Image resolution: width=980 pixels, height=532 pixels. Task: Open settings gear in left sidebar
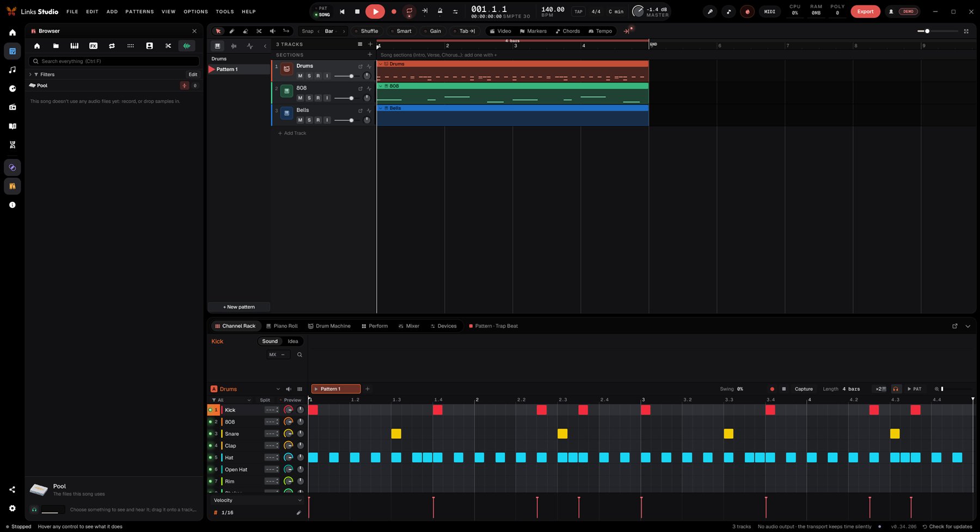[x=13, y=508]
